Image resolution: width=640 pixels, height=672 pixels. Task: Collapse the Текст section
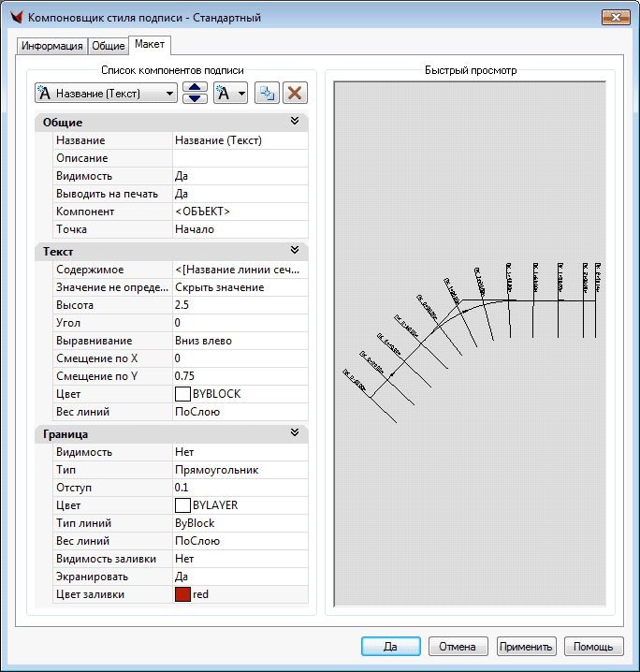[295, 251]
